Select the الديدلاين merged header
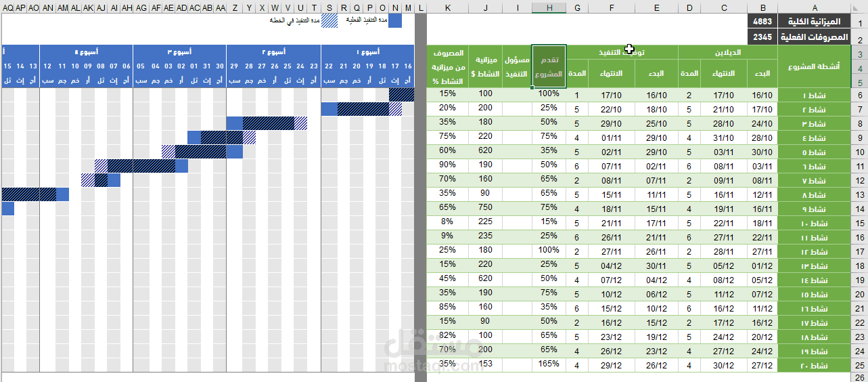 (728, 52)
